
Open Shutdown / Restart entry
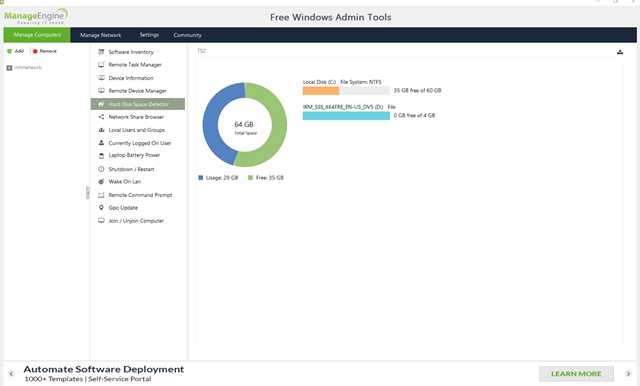pos(131,169)
